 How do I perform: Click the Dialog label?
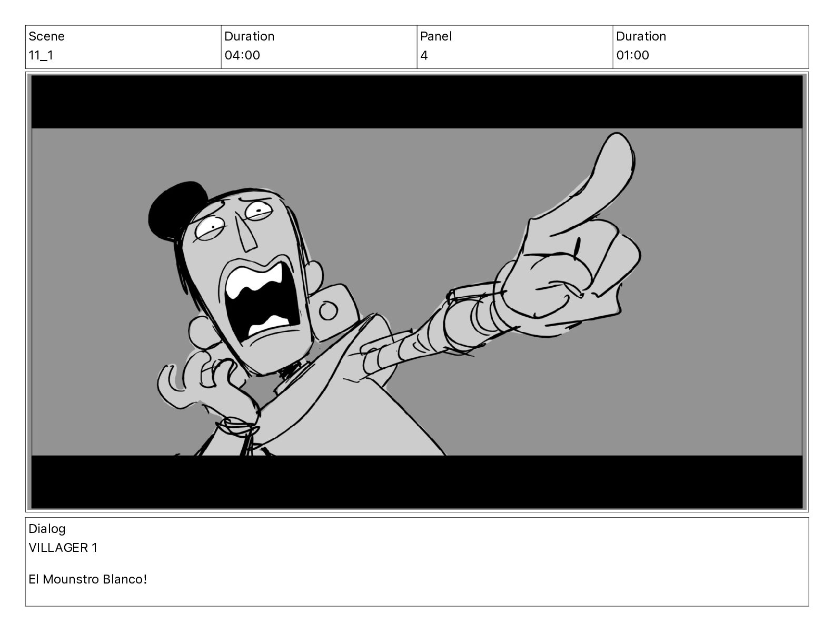click(x=47, y=529)
